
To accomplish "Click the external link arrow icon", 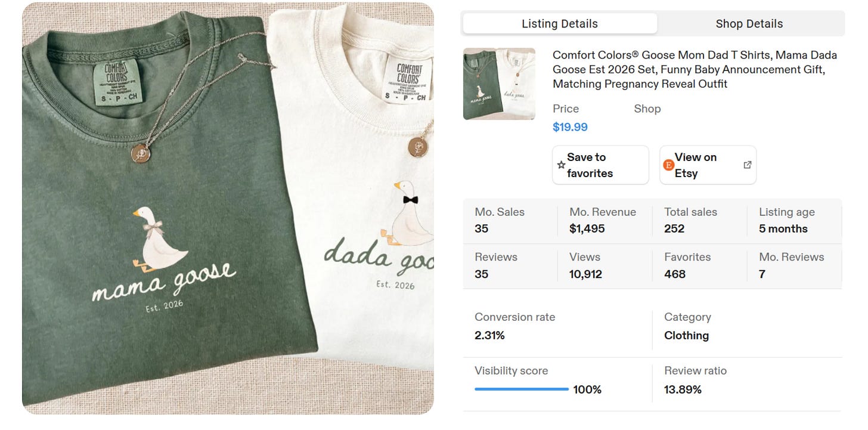I will coord(748,165).
